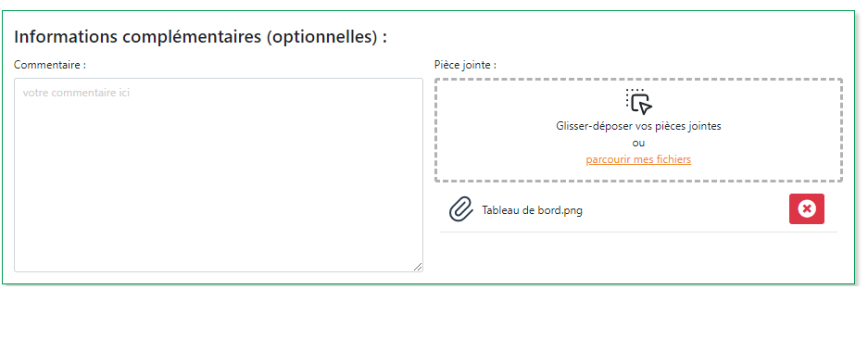Remove the Tableau de bord.png attachment
The width and height of the screenshot is (868, 352).
point(807,209)
